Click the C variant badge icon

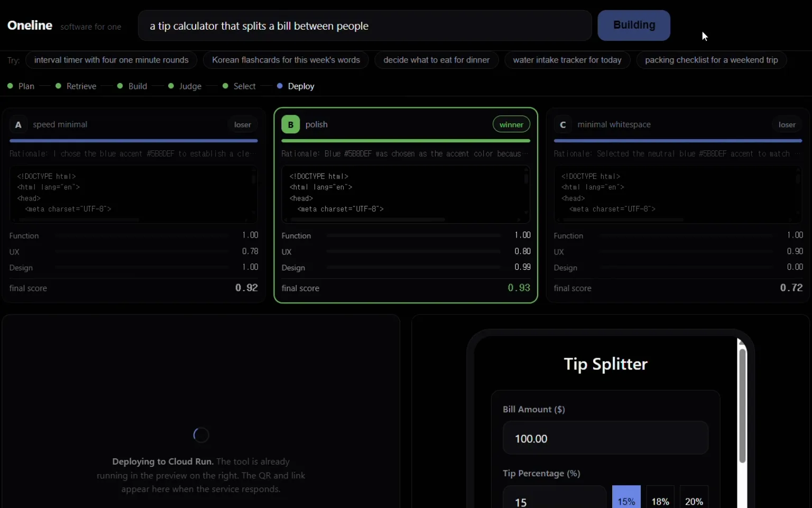tap(562, 124)
